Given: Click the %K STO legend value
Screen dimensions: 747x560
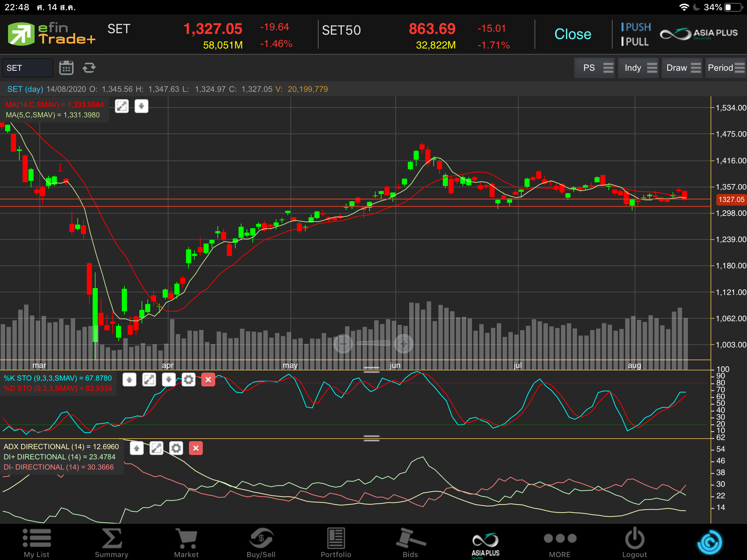Looking at the screenshot, I should pos(58,378).
